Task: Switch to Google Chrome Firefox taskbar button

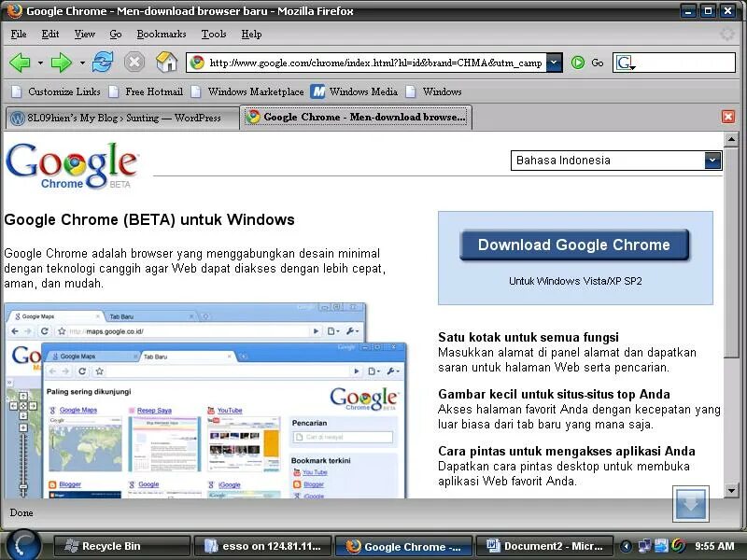Action: (403, 546)
